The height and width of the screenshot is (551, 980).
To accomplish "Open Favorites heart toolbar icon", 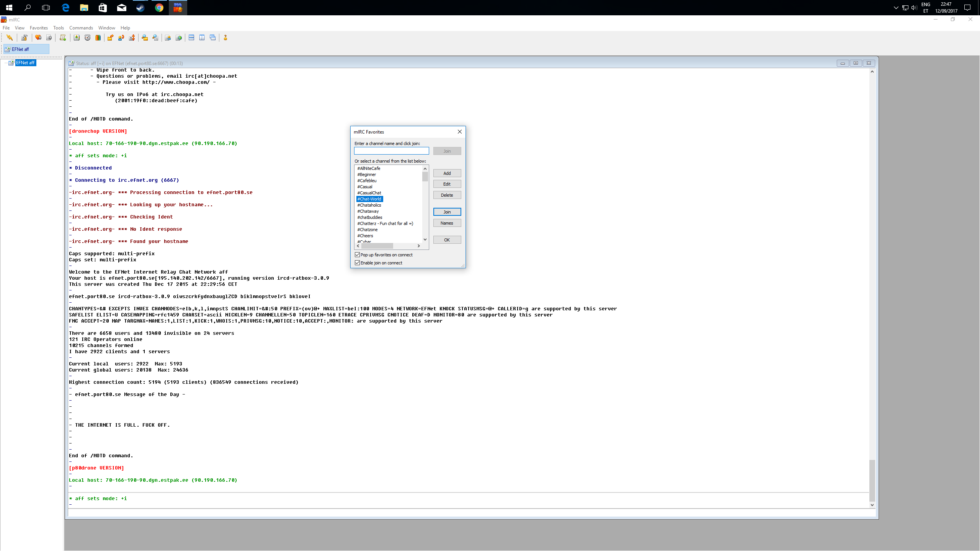I will pos(38,37).
